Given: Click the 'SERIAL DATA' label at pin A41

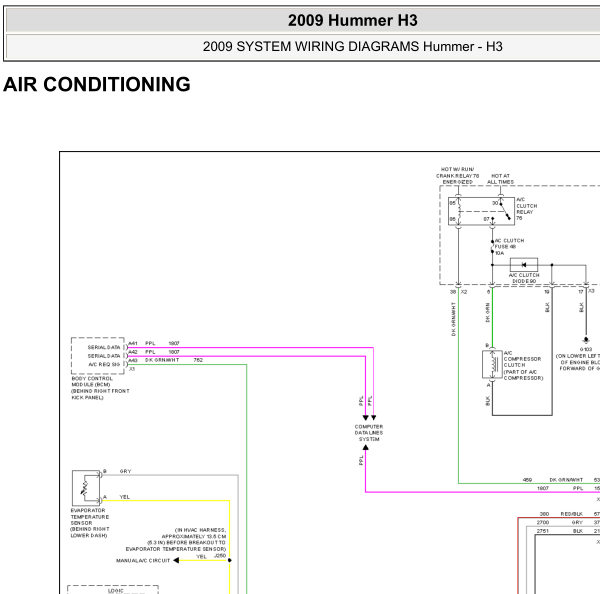Looking at the screenshot, I should [104, 348].
